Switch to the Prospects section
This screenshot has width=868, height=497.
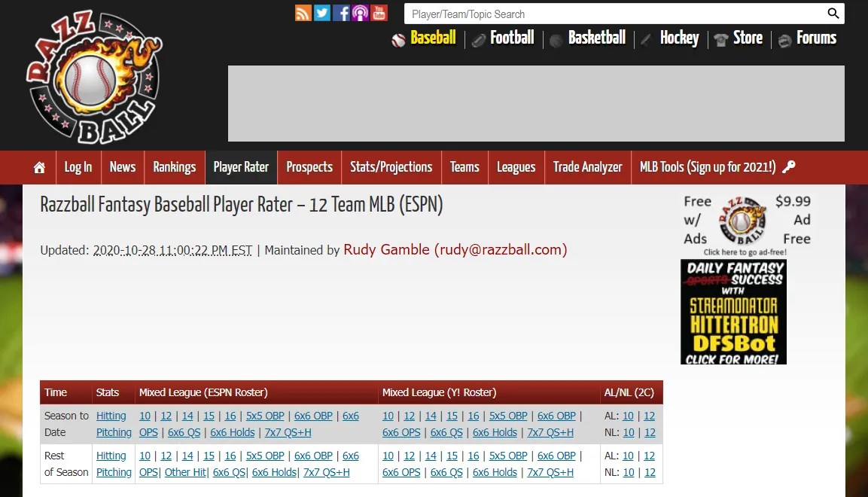309,167
